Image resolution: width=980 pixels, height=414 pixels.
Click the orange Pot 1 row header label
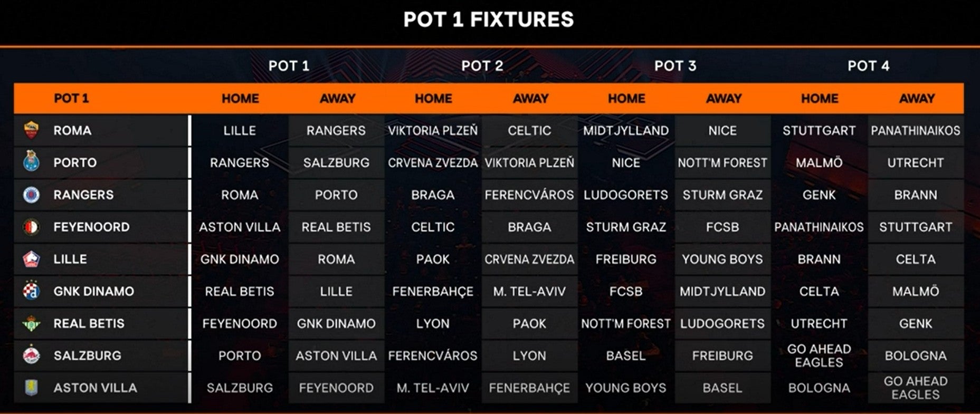[71, 99]
